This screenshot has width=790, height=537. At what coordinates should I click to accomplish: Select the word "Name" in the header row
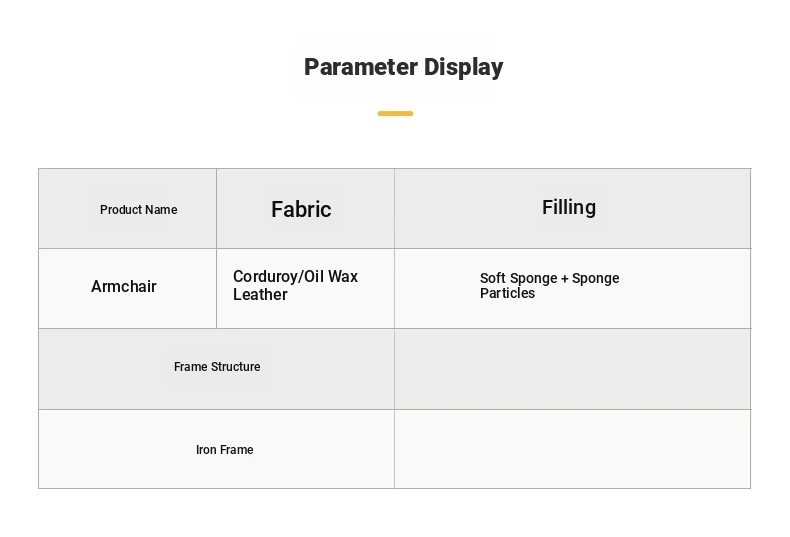[x=161, y=210]
